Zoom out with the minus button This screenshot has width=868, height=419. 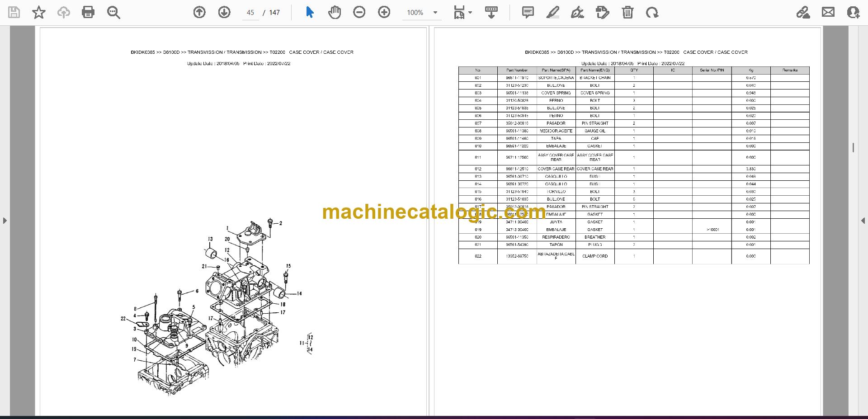pyautogui.click(x=359, y=12)
